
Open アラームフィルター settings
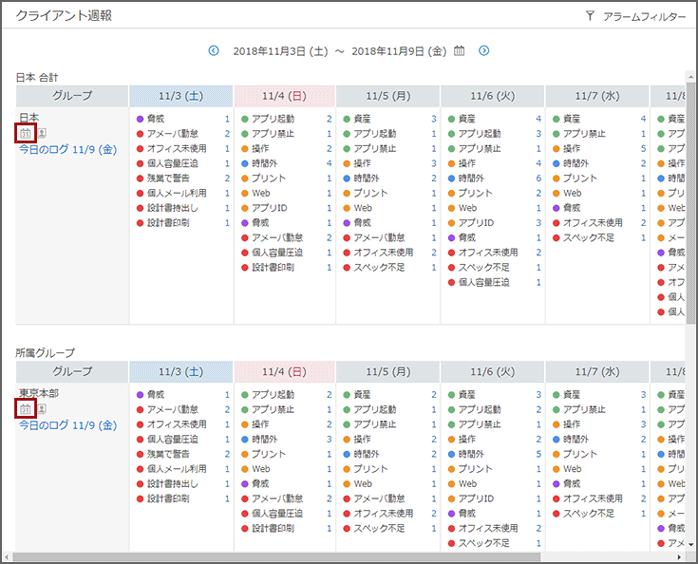[644, 16]
